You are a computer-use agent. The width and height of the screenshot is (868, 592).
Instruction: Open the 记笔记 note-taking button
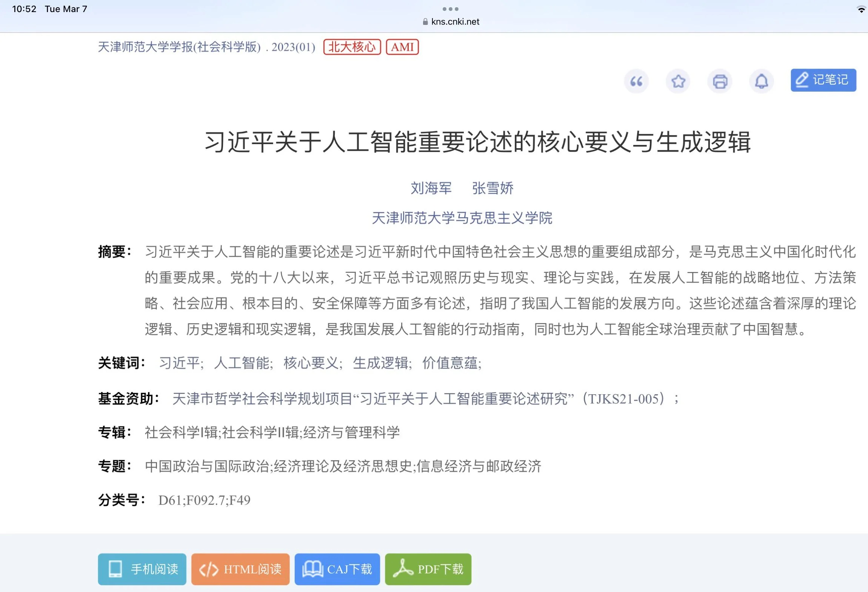click(823, 80)
